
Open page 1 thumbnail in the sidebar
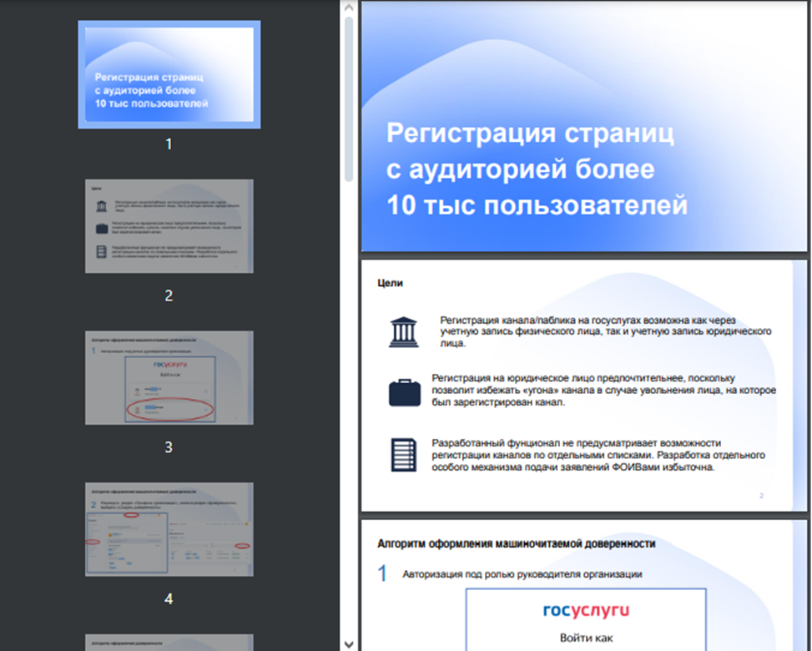pos(169,75)
